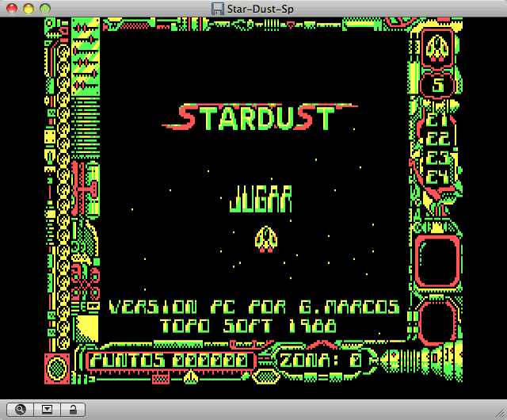Image resolution: width=507 pixels, height=420 pixels.
Task: Click the red octagonal panel at lower right
Action: pos(438,323)
